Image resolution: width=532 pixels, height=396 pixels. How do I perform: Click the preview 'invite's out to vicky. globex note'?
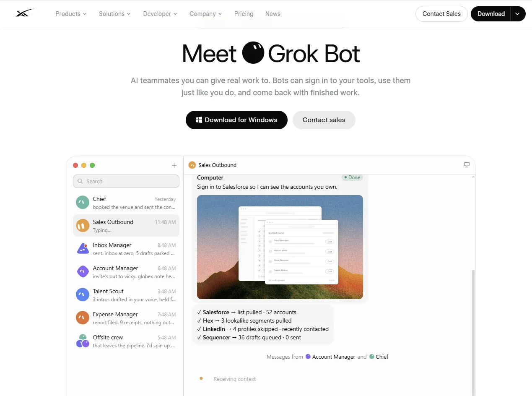(x=134, y=276)
